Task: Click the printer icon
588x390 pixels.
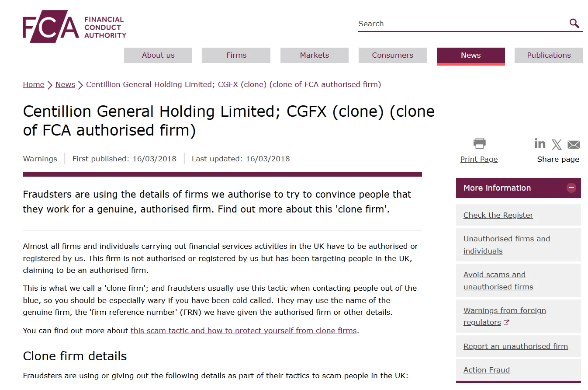Action: [479, 143]
